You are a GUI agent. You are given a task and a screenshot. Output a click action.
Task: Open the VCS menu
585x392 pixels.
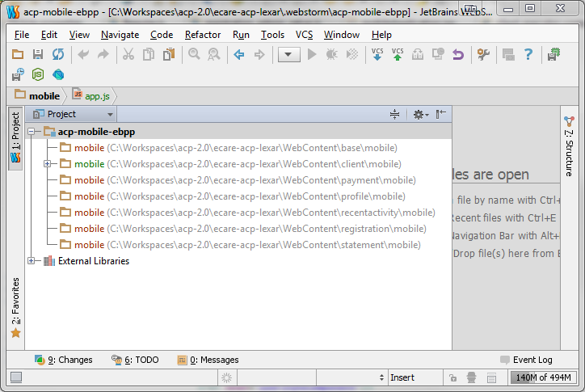point(304,35)
